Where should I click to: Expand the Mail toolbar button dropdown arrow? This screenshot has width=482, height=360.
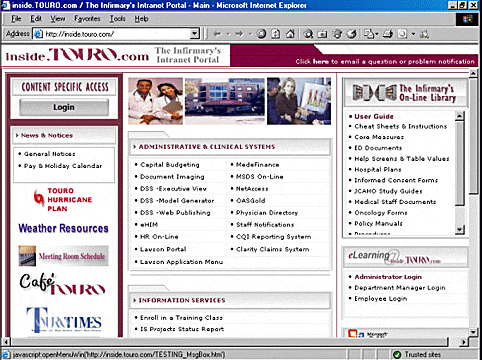point(376,34)
